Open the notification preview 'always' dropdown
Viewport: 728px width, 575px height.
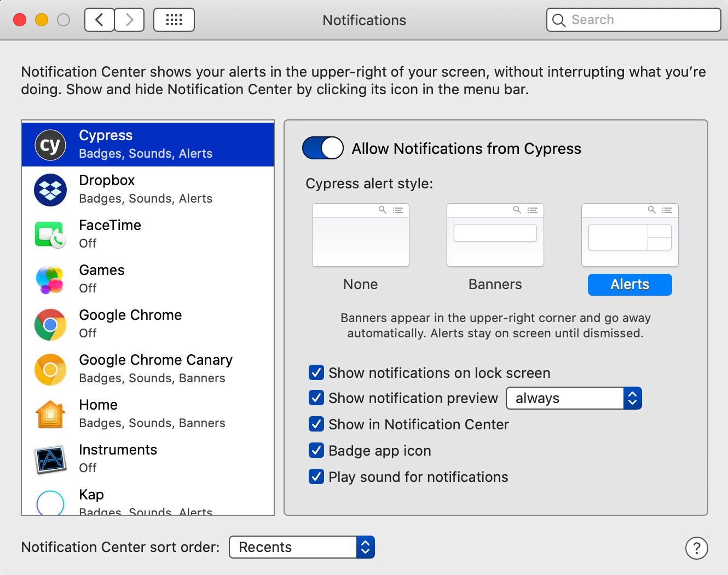[x=574, y=398]
